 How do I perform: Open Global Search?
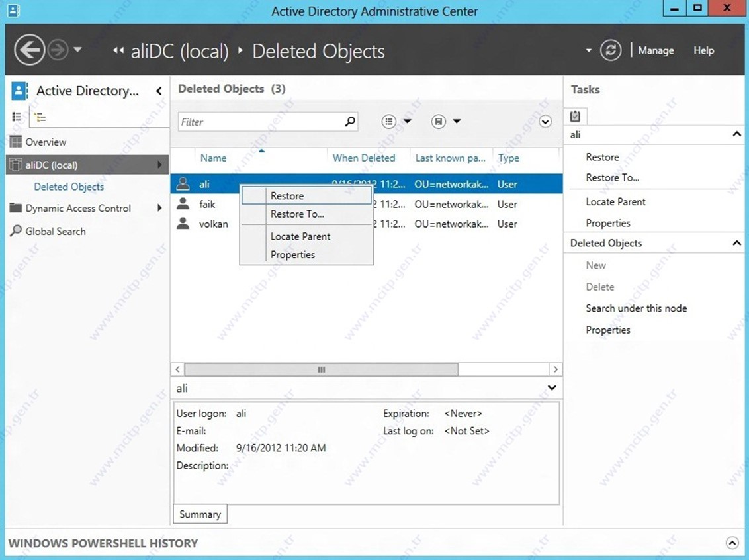pos(56,231)
